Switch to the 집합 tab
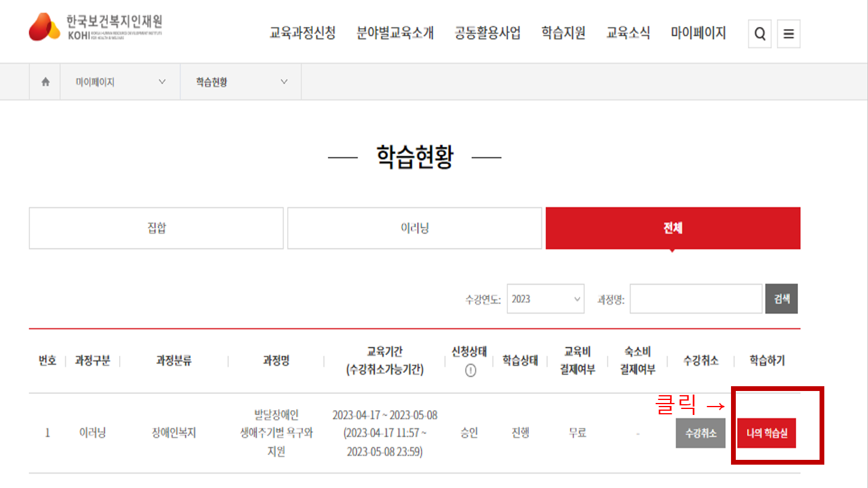 pos(156,228)
